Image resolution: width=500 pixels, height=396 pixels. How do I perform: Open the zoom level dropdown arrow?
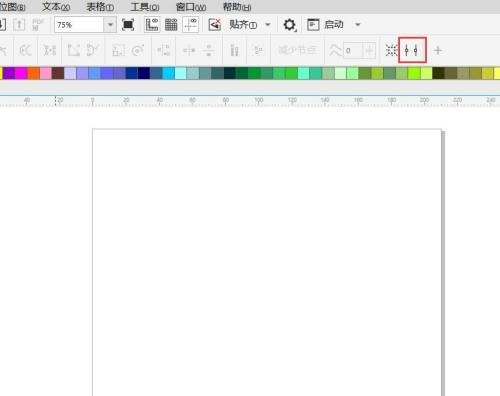[x=110, y=25]
